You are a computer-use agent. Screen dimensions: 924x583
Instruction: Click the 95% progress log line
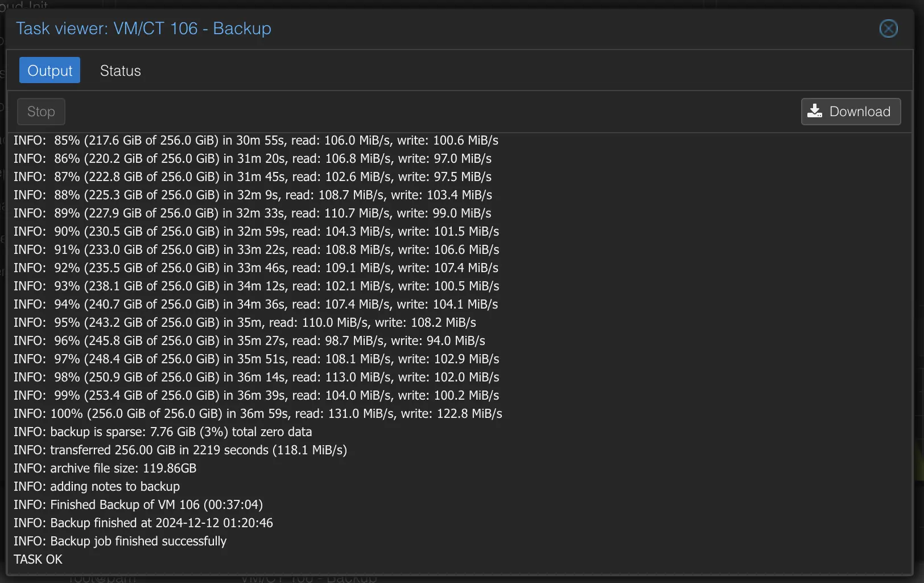click(245, 322)
